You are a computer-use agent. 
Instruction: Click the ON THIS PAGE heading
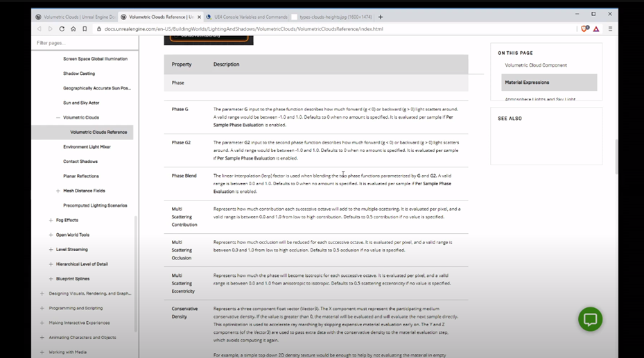click(515, 53)
